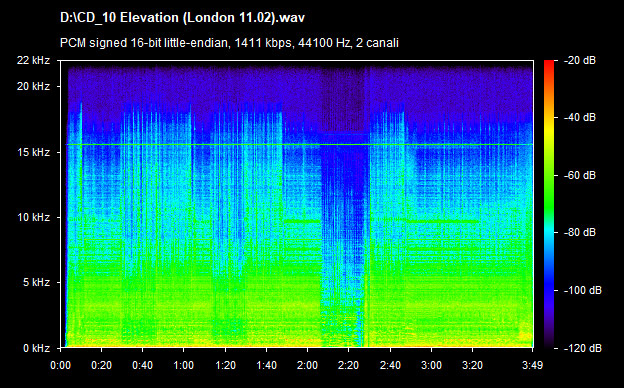Click the 3:49 end time label
The image size is (624, 388).
(532, 365)
